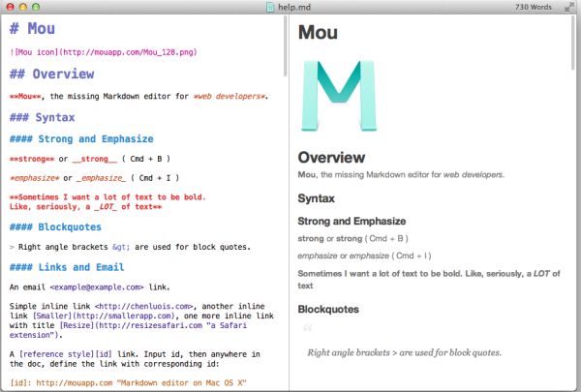This screenshot has height=392, width=581.
Task: Click the editor pane vertical scrollbar thumb
Action: 286,46
